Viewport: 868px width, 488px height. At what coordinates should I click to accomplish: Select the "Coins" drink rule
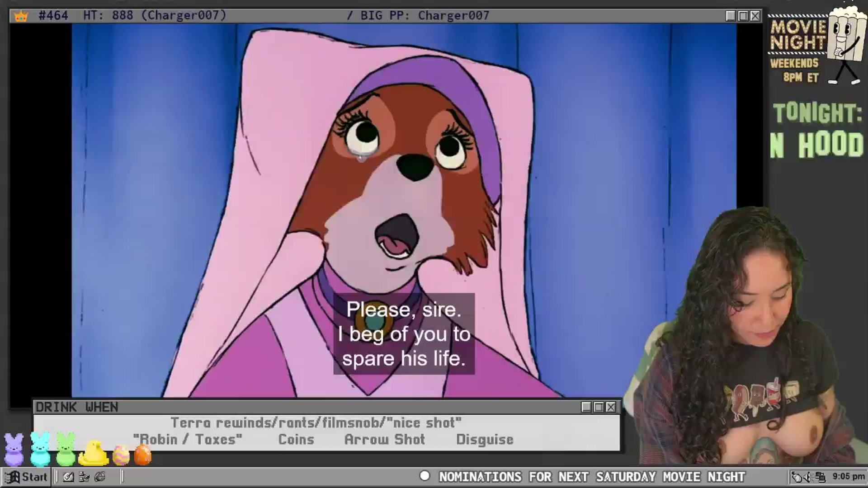pos(296,439)
